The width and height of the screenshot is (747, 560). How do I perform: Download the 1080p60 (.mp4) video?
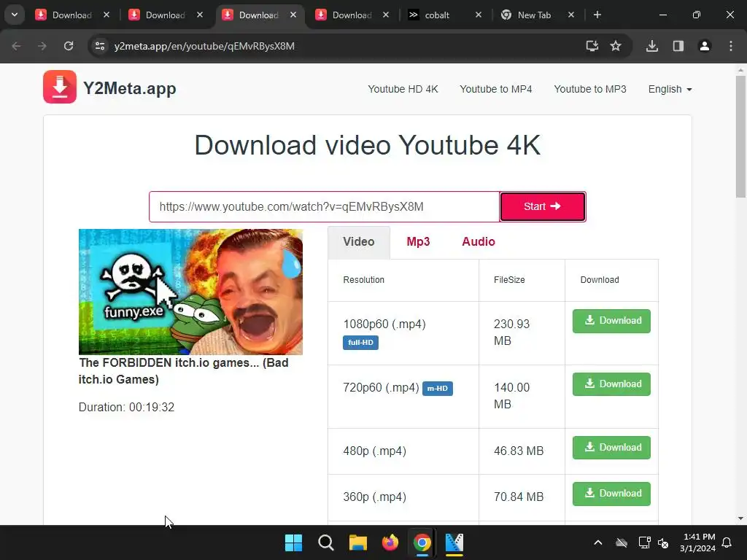tap(611, 321)
